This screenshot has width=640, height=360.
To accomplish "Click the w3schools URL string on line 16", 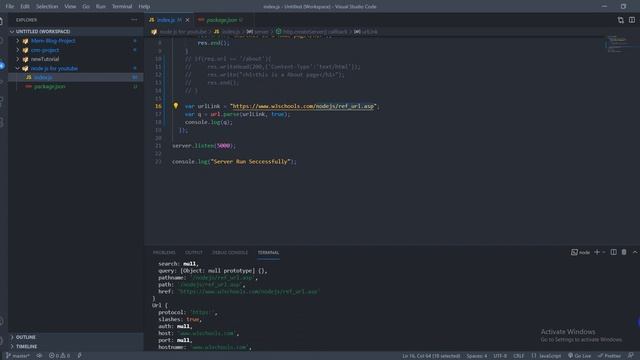I will [x=303, y=106].
